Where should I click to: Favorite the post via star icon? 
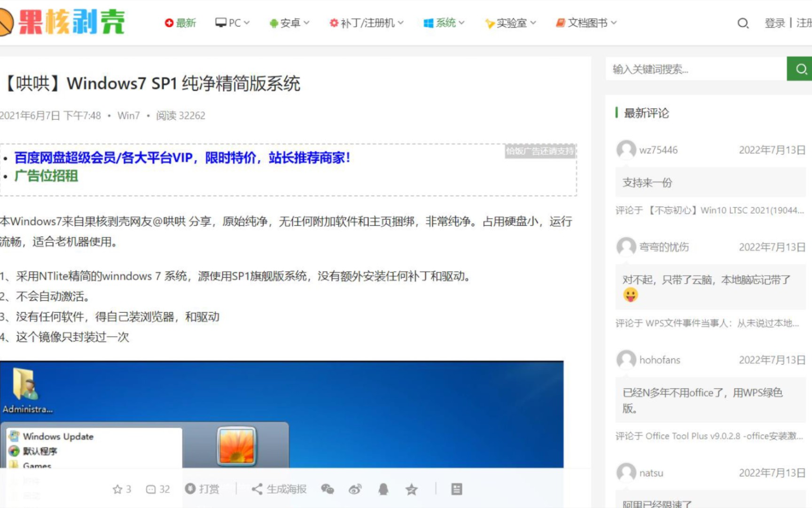(x=412, y=489)
